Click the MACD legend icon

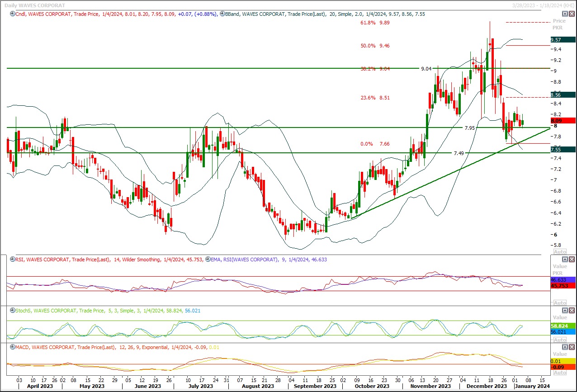[x=12, y=347]
